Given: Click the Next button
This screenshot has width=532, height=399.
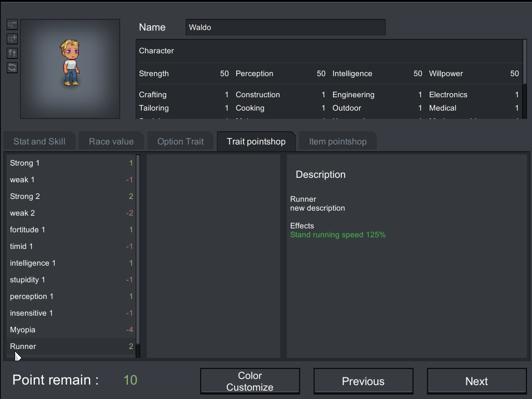Looking at the screenshot, I should coord(476,381).
